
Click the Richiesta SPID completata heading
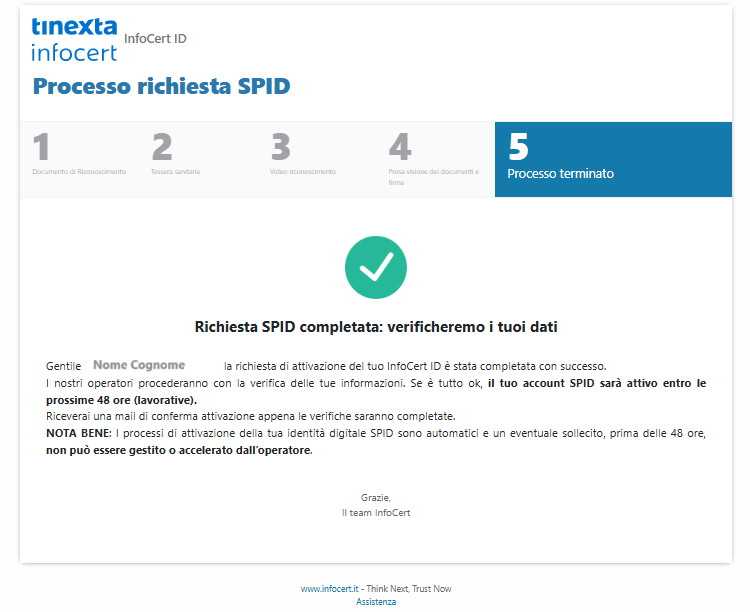pos(376,327)
